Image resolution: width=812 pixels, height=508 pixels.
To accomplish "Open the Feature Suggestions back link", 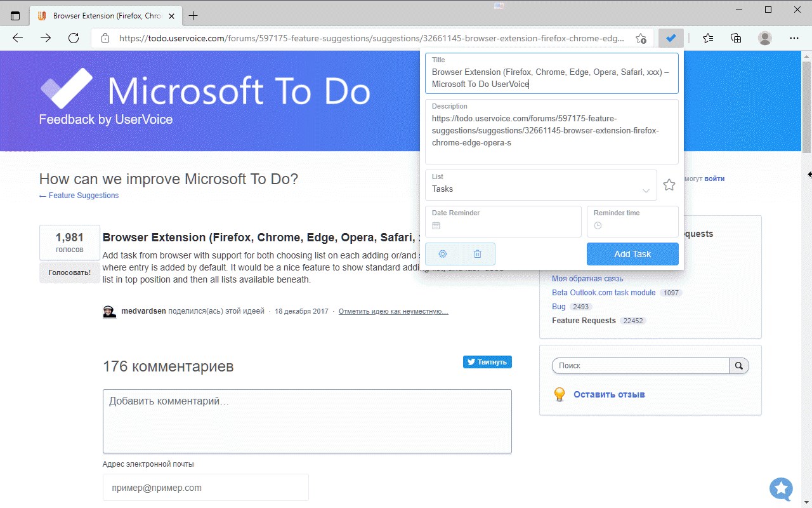I will [79, 196].
